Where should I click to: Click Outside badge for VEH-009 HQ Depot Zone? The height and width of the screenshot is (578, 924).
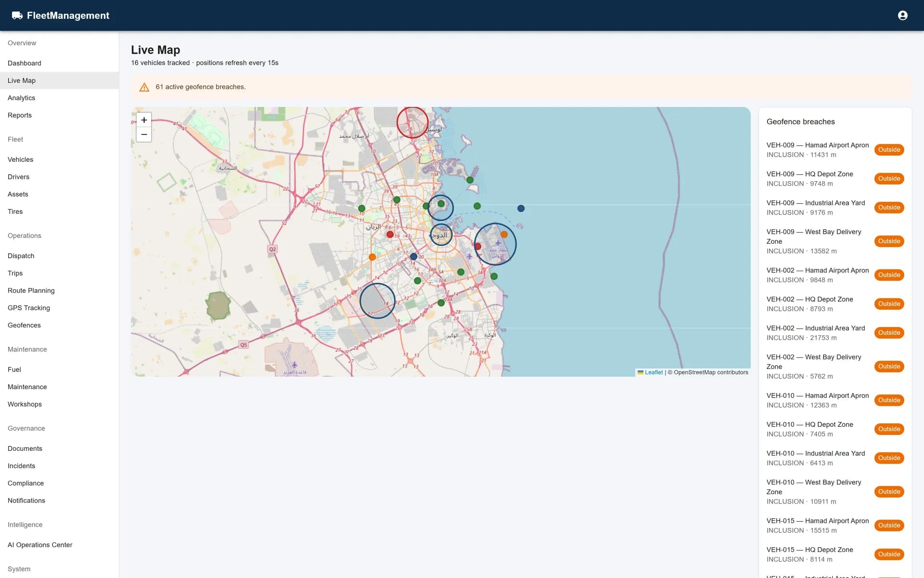tap(889, 179)
